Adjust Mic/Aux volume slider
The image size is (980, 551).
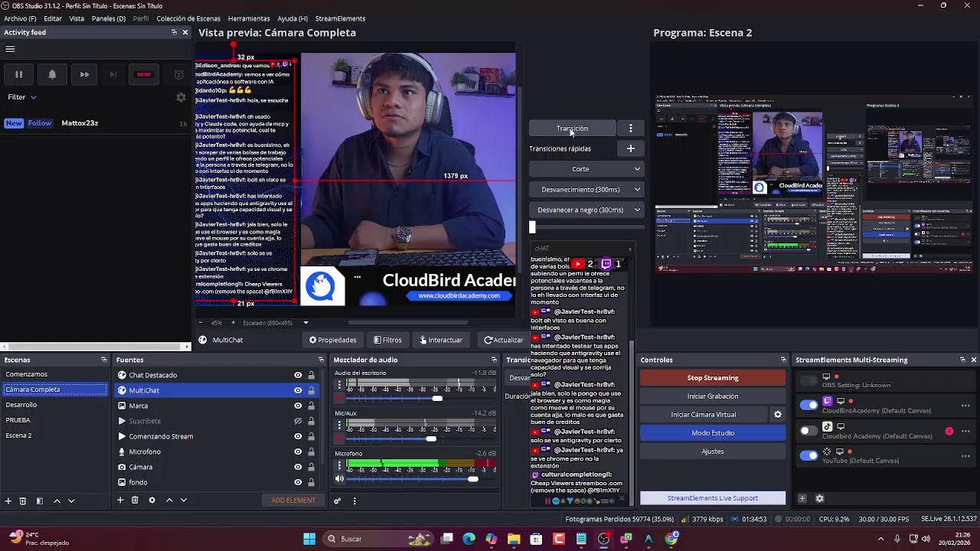[x=431, y=439]
